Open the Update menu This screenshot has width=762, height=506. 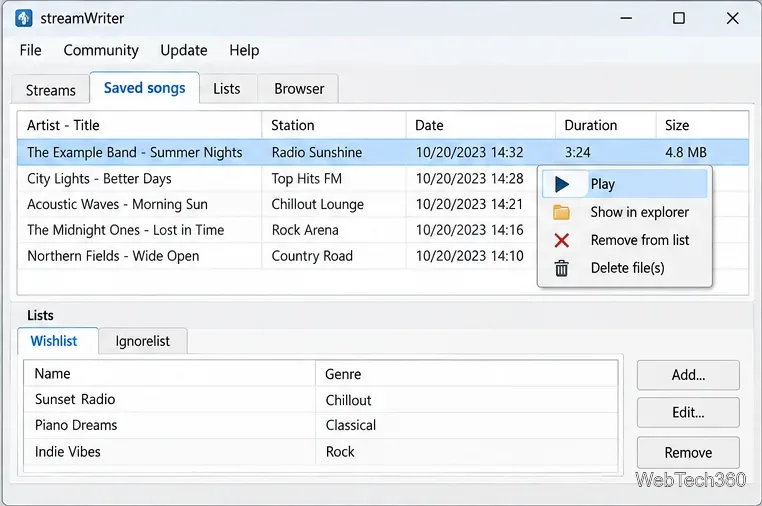(184, 50)
